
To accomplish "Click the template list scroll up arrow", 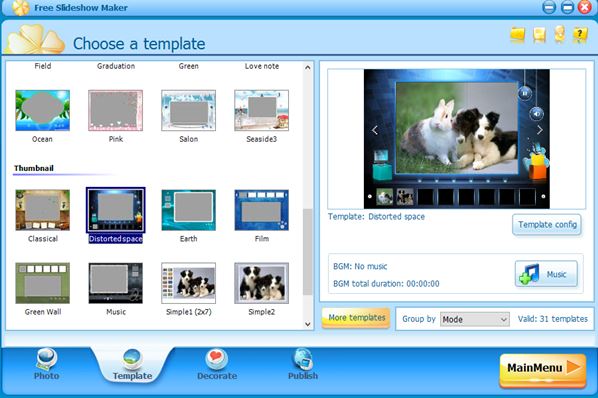I will pos(308,67).
